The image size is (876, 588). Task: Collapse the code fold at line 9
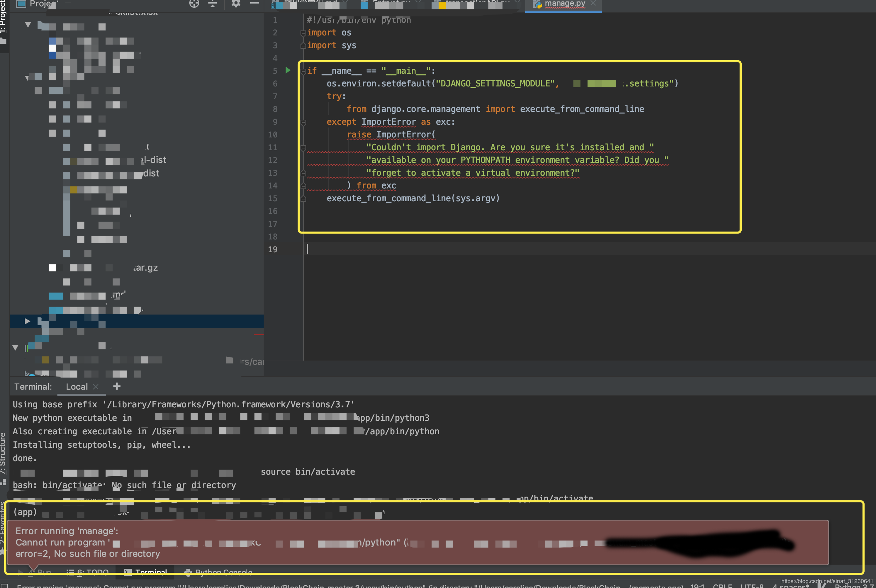tap(303, 122)
